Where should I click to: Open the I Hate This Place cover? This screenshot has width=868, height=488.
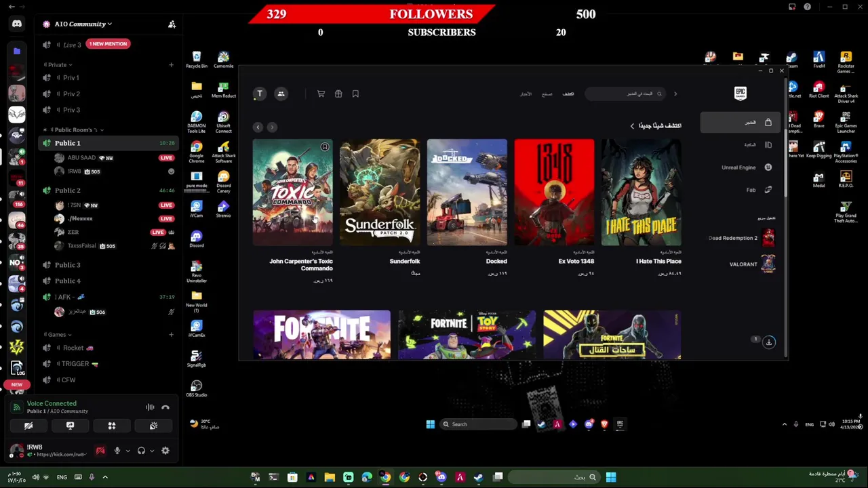pos(641,192)
